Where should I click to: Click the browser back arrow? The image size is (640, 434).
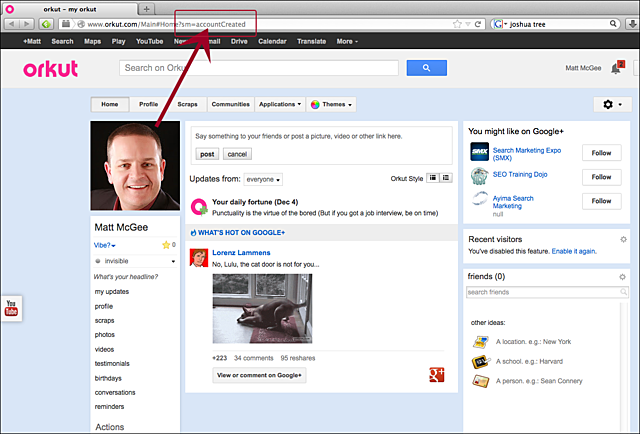[11, 24]
